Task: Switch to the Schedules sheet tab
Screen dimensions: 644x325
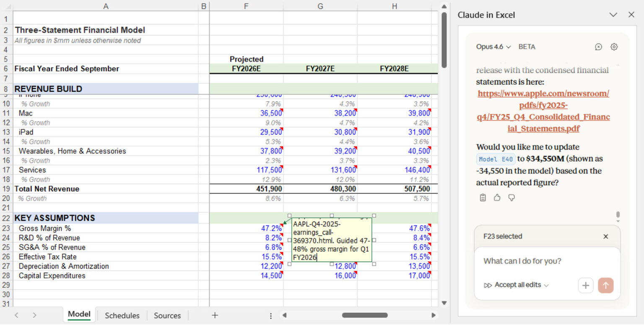Action: (122, 315)
